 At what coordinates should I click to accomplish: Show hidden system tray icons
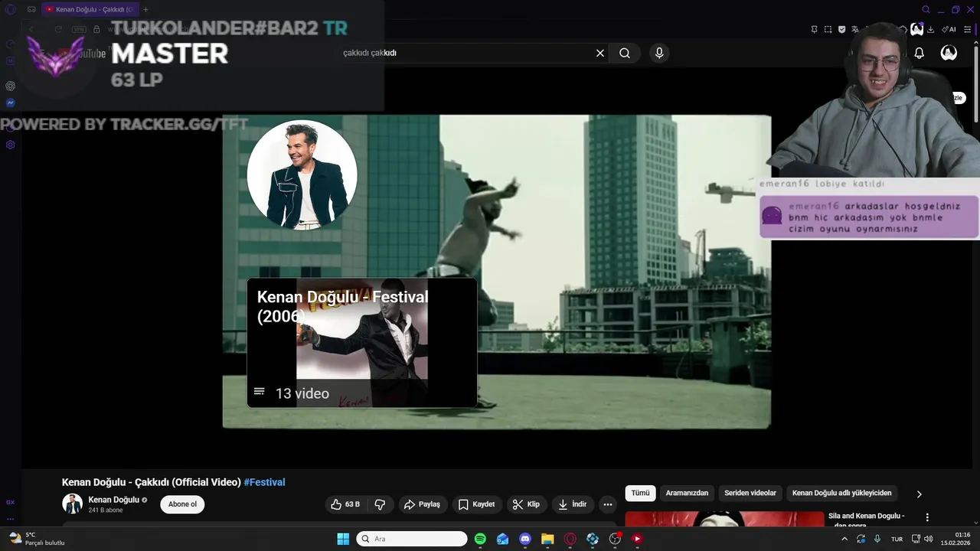[844, 539]
